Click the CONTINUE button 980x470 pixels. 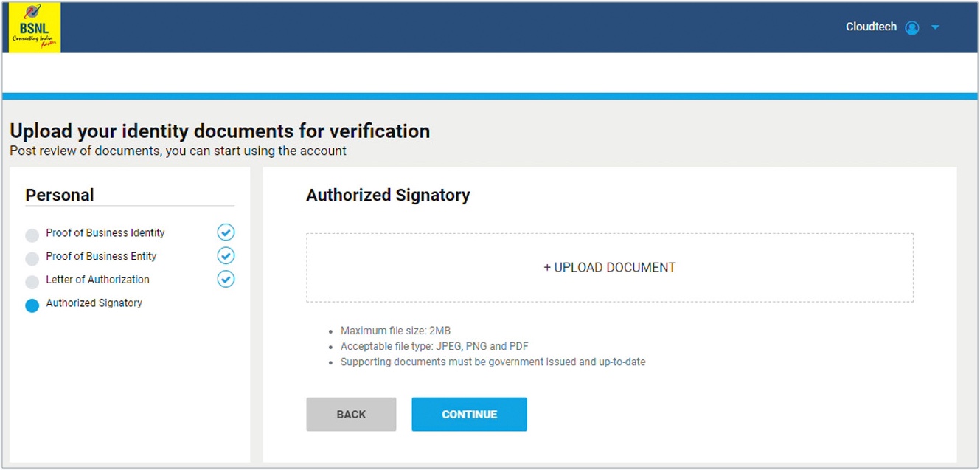[469, 414]
